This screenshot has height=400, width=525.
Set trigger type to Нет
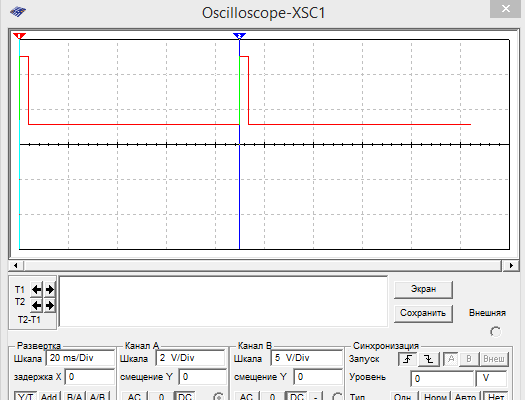click(x=496, y=396)
